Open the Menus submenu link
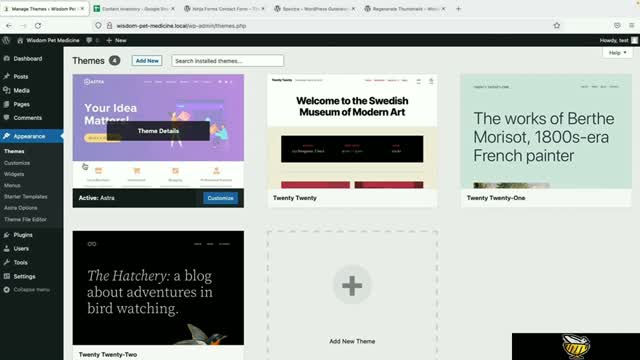The image size is (640, 360). click(12, 185)
